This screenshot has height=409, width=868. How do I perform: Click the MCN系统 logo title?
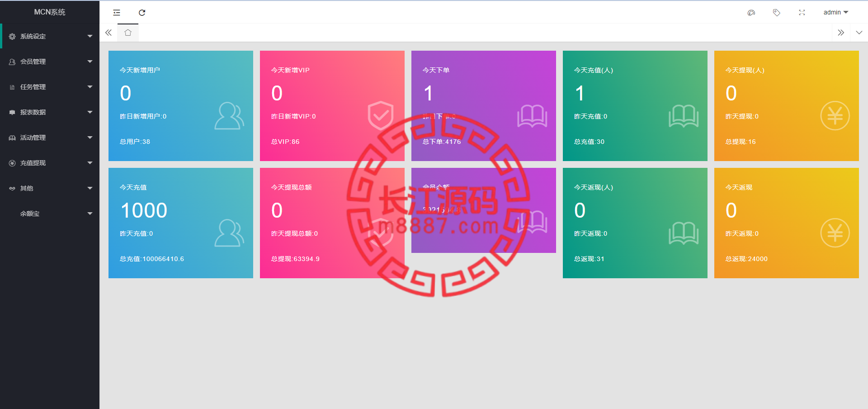click(50, 12)
